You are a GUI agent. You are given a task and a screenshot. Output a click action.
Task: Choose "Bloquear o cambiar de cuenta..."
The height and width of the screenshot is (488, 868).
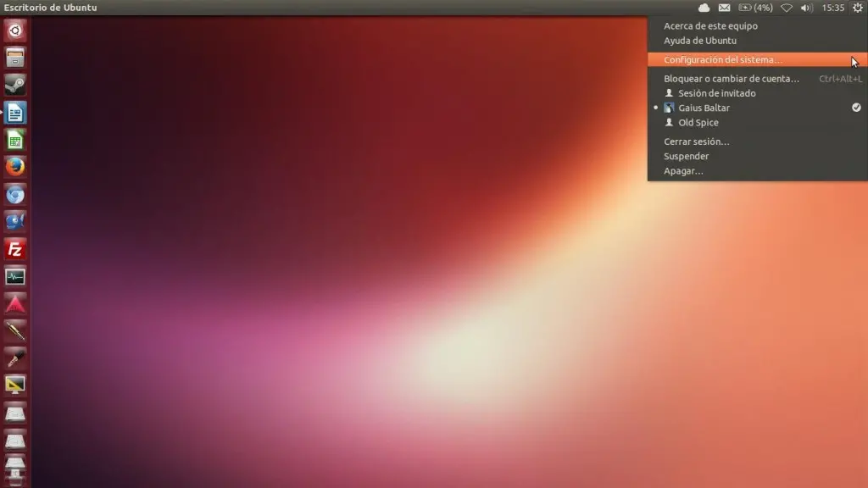coord(757,79)
